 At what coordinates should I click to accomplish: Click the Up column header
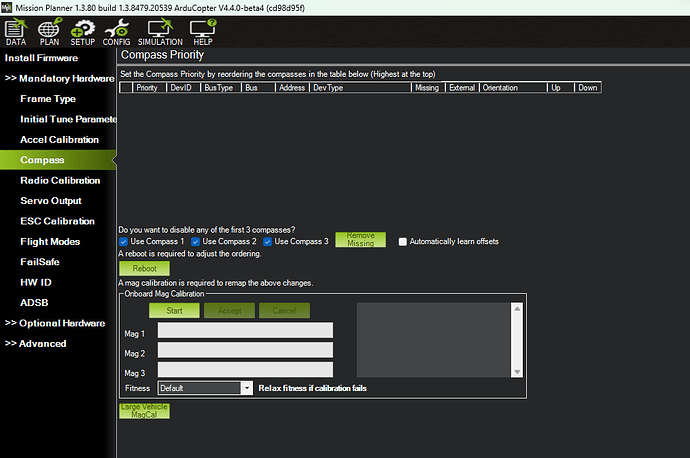tap(561, 88)
